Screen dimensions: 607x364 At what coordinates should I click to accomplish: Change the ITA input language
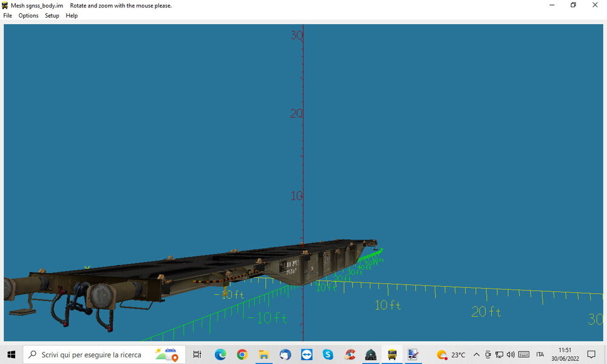point(540,354)
